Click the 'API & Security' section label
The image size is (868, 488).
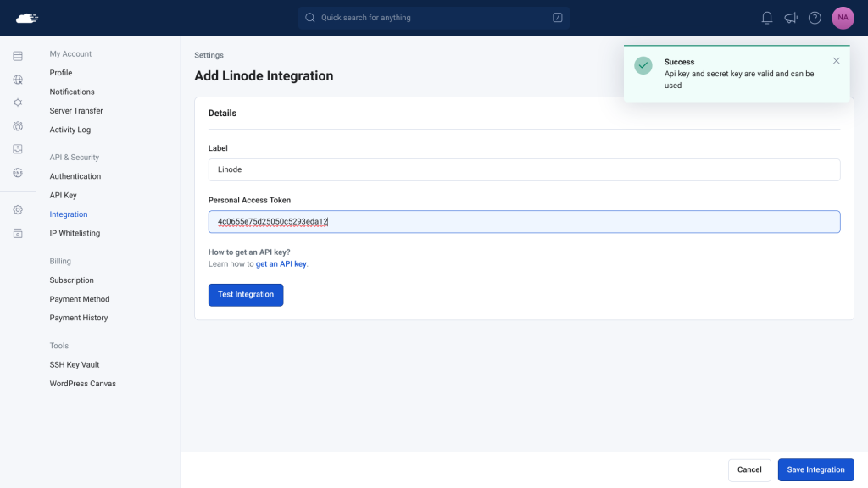pyautogui.click(x=75, y=157)
